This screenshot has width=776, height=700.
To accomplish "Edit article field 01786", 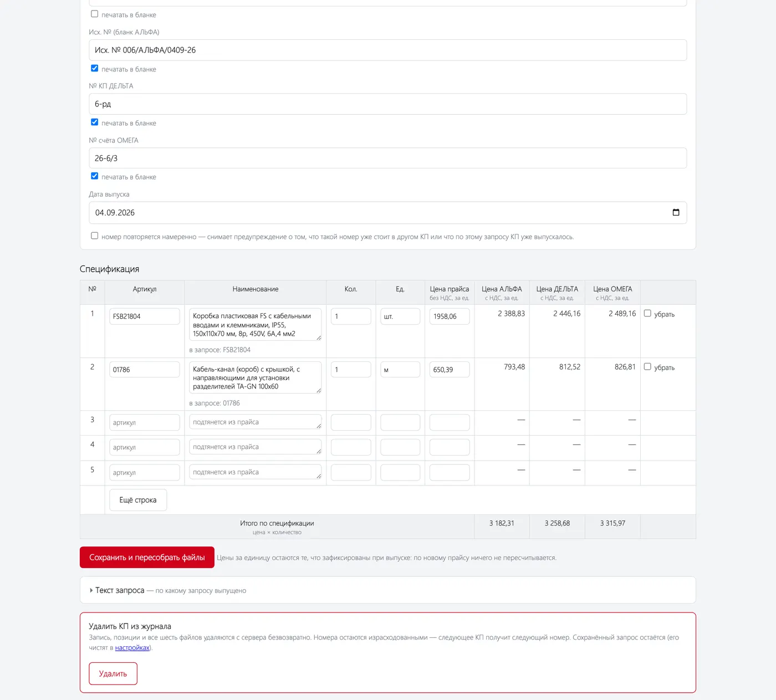I will [145, 370].
